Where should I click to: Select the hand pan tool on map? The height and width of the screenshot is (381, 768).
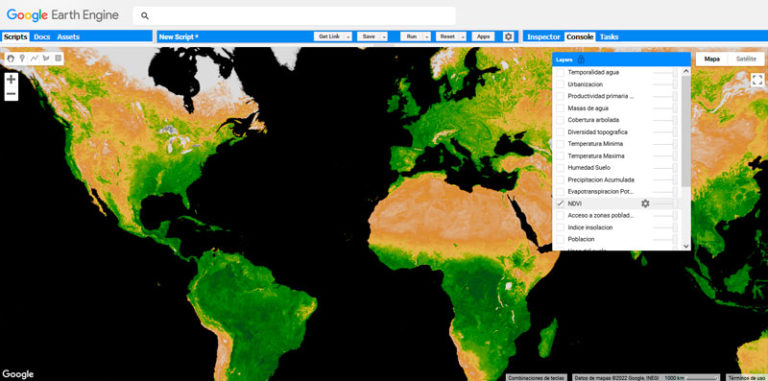click(11, 58)
